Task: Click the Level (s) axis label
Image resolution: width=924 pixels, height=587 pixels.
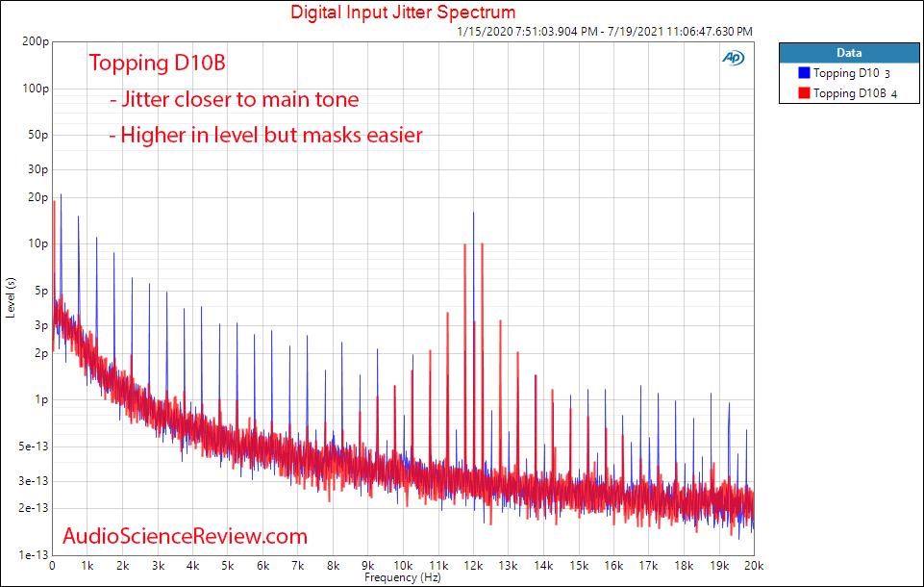Action: pos(10,298)
